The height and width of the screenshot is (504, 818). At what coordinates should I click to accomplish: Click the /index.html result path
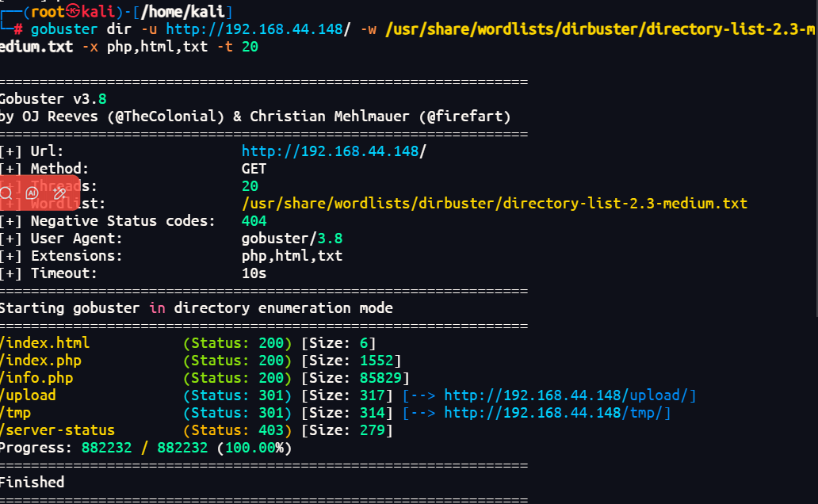44,343
